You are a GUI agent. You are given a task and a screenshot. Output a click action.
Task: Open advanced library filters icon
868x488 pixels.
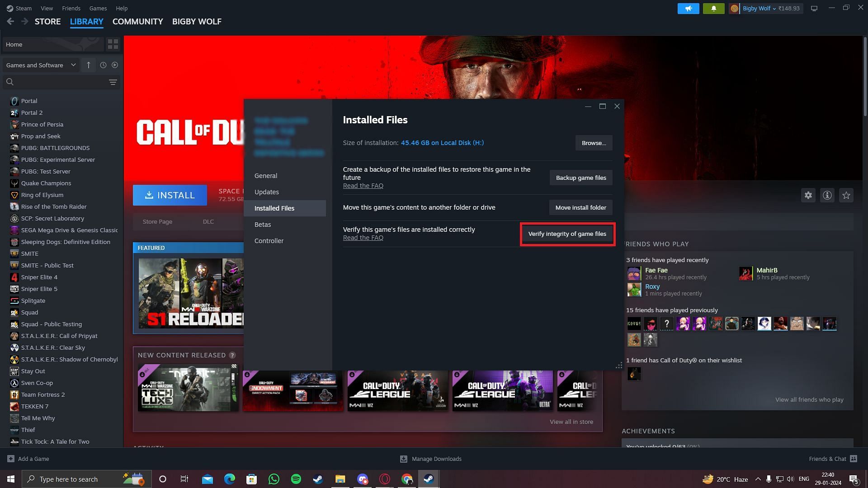point(113,82)
